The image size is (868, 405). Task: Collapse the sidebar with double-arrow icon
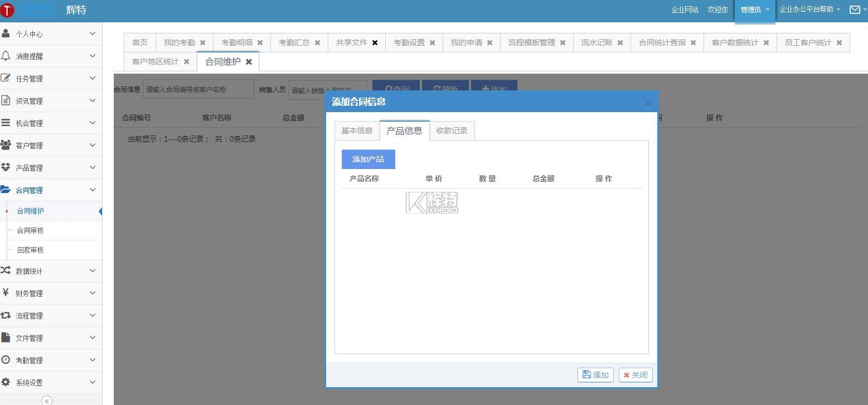click(47, 401)
